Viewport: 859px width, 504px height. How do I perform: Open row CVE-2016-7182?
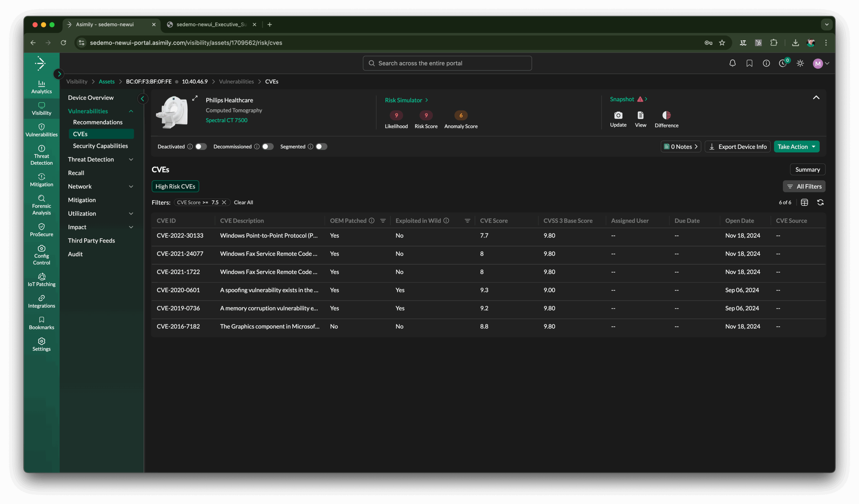pos(489,326)
